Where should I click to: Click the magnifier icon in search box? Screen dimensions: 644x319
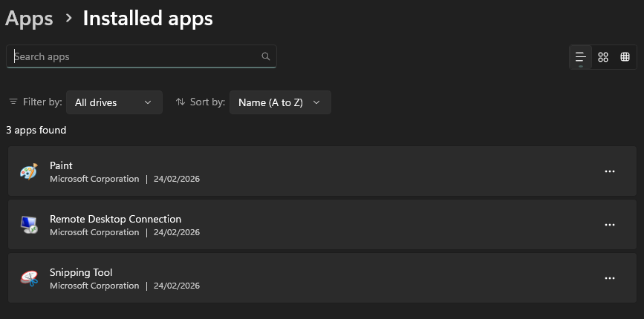coord(266,56)
